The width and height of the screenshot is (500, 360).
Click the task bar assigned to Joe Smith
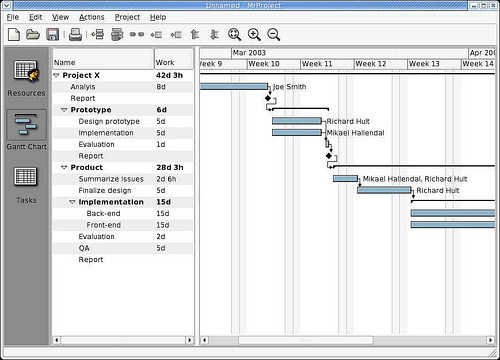(234, 87)
